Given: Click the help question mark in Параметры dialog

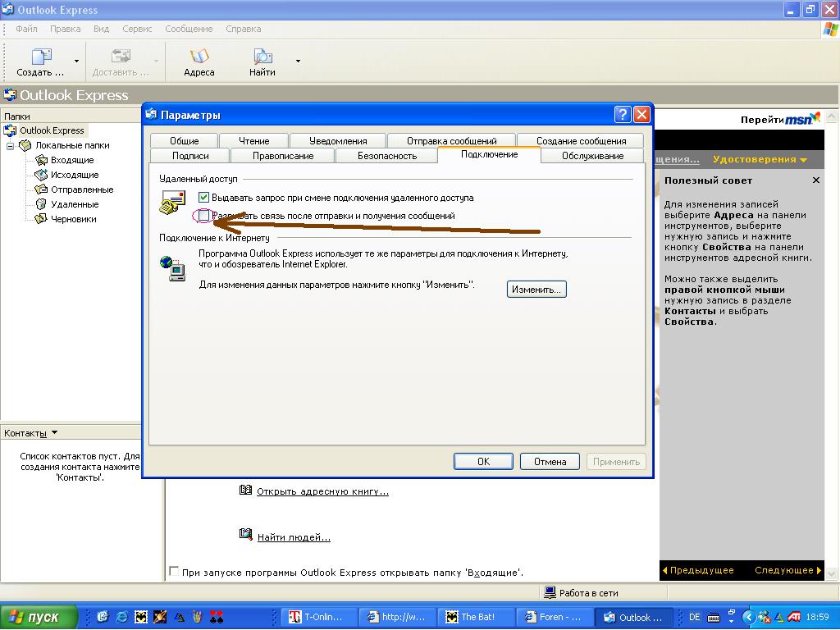Looking at the screenshot, I should 623,115.
